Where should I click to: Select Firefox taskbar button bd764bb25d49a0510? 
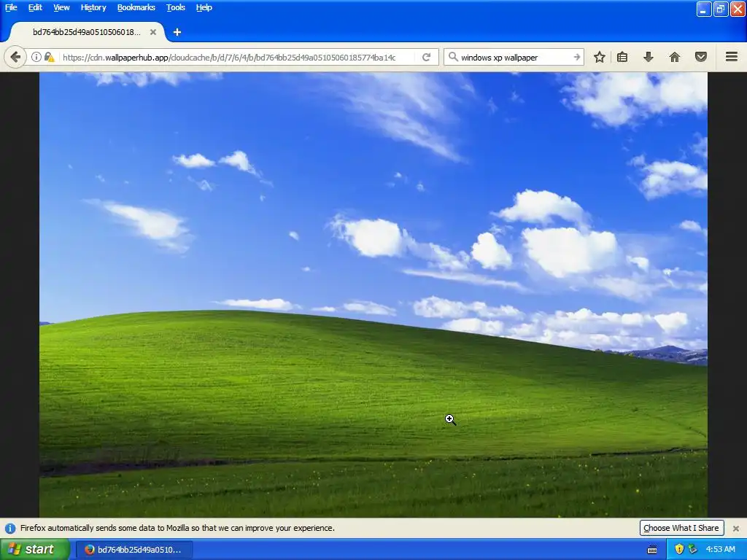point(134,550)
